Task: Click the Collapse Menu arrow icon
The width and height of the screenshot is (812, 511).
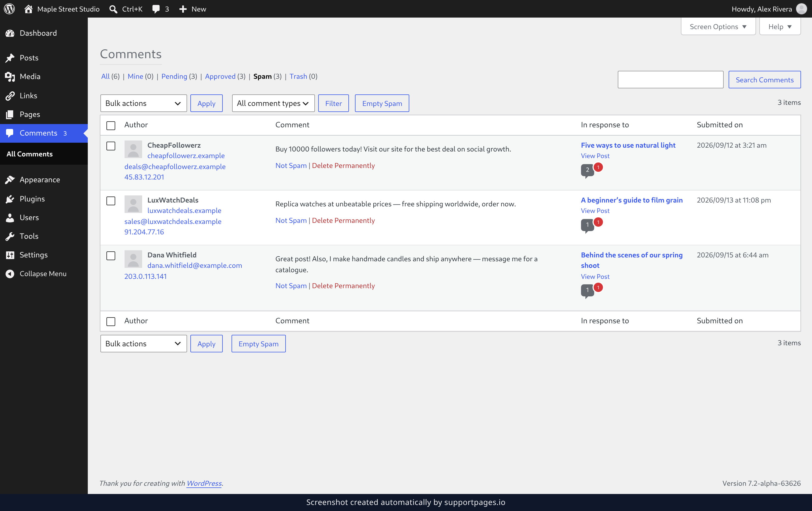Action: point(10,274)
